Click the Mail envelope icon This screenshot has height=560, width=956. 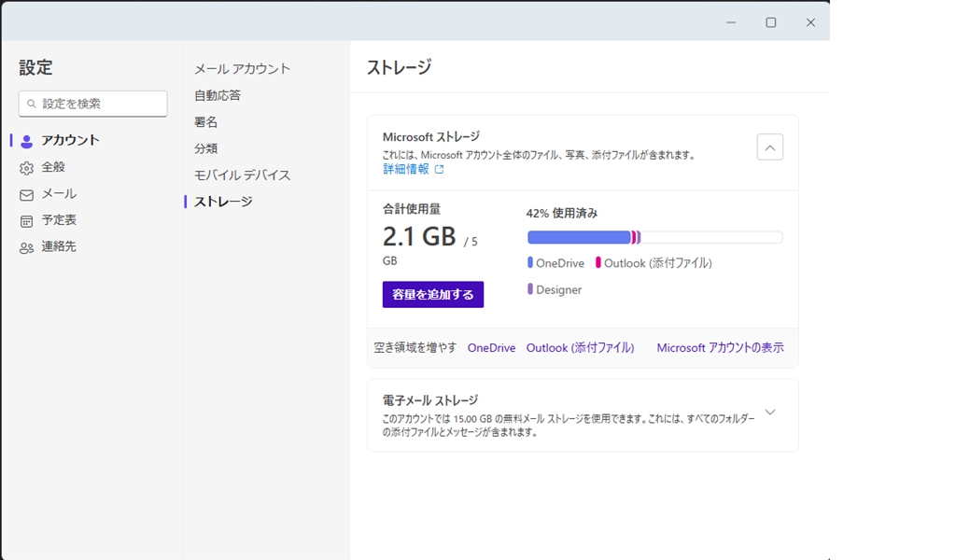[26, 195]
